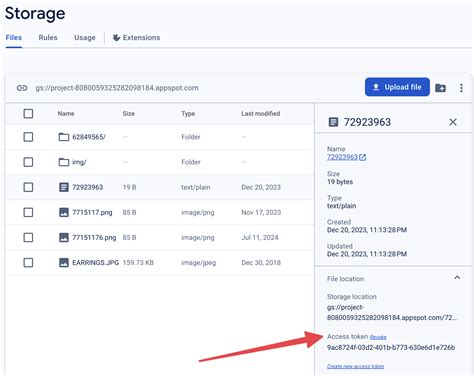Open the three-dot more options menu
Screen dimensions: 474x376
coord(461,88)
